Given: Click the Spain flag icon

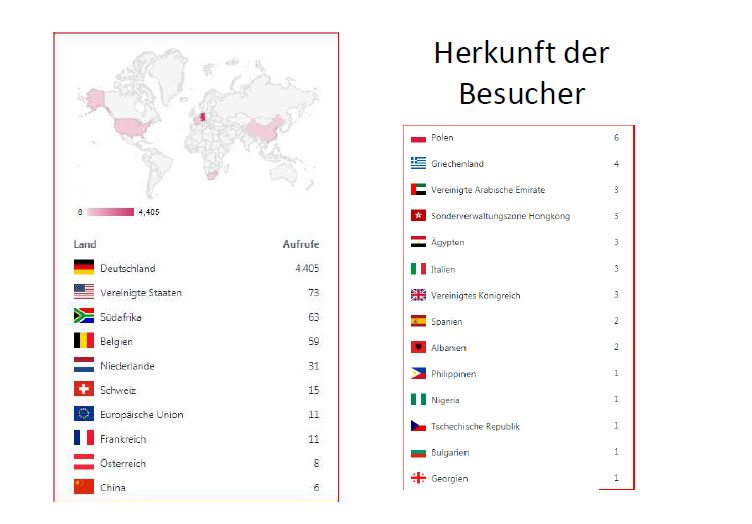Looking at the screenshot, I should (418, 321).
